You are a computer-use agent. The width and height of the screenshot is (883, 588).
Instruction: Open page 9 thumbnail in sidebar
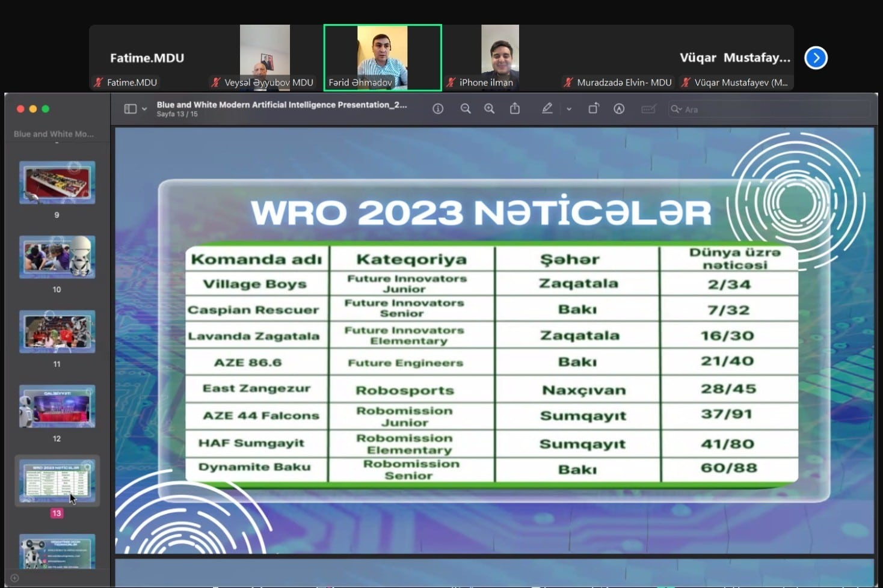tap(57, 183)
